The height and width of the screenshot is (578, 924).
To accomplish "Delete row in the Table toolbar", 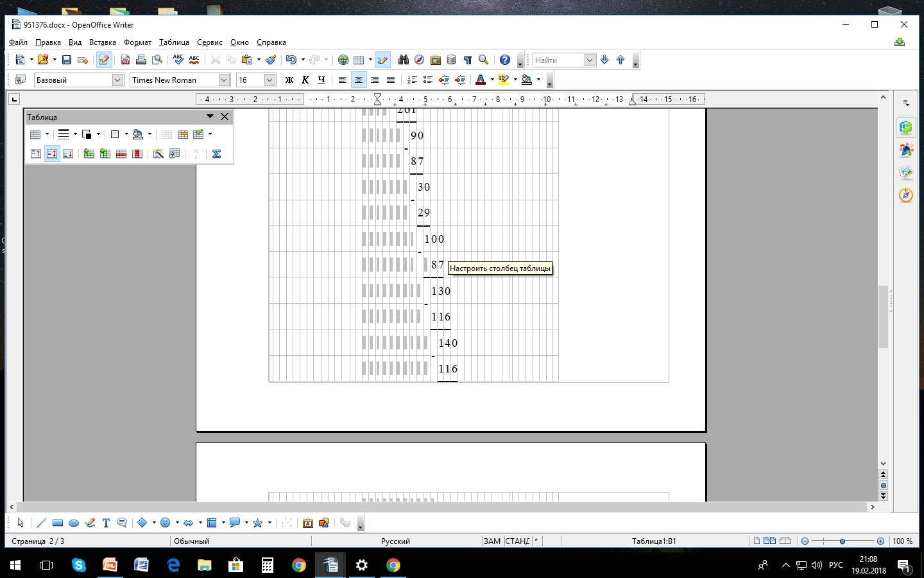I will pyautogui.click(x=121, y=153).
